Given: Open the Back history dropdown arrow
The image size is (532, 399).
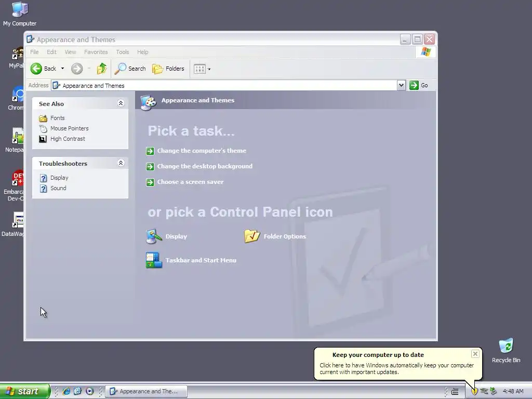Looking at the screenshot, I should point(62,69).
